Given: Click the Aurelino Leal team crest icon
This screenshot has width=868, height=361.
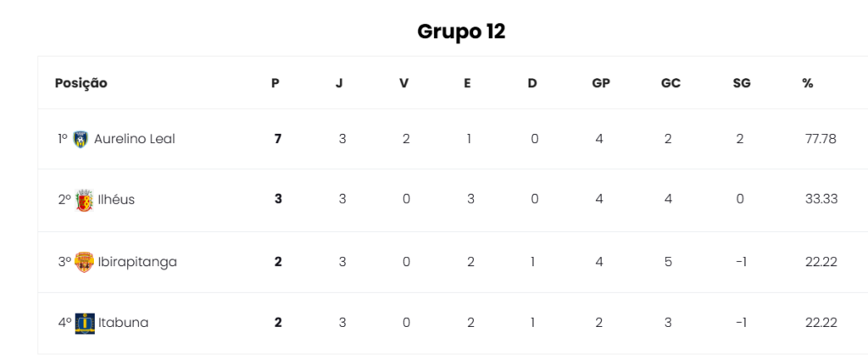Looking at the screenshot, I should click(x=81, y=139).
